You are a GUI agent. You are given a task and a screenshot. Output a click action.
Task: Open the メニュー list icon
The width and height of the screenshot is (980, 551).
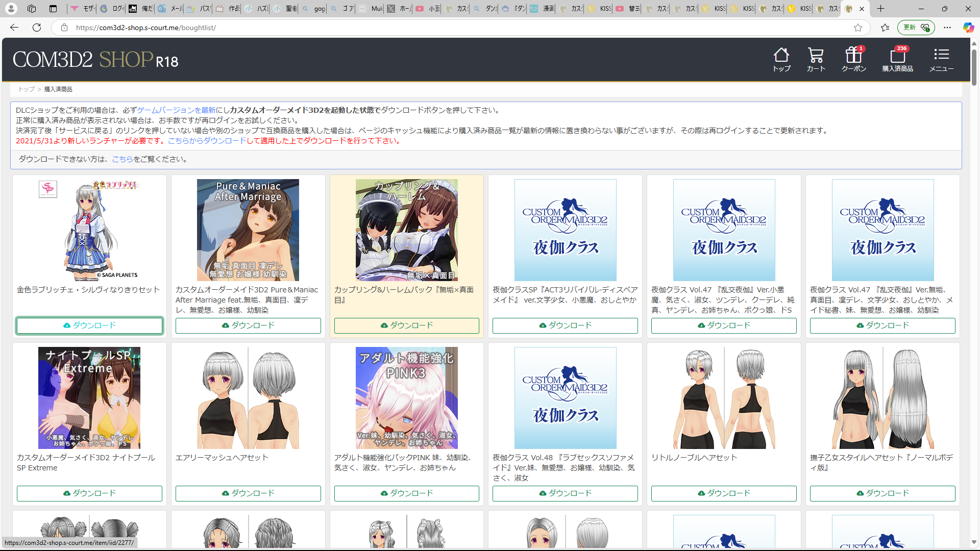coord(941,59)
